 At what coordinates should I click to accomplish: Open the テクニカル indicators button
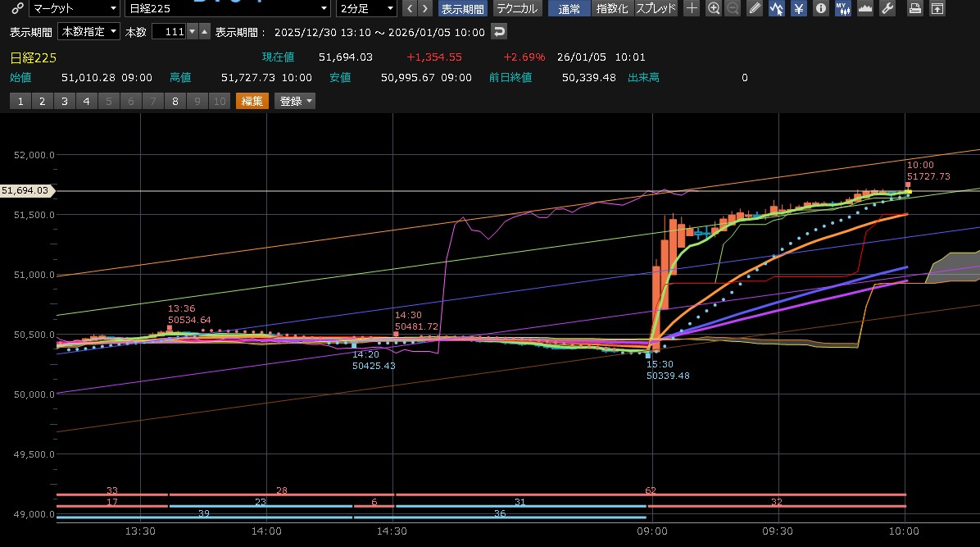516,8
